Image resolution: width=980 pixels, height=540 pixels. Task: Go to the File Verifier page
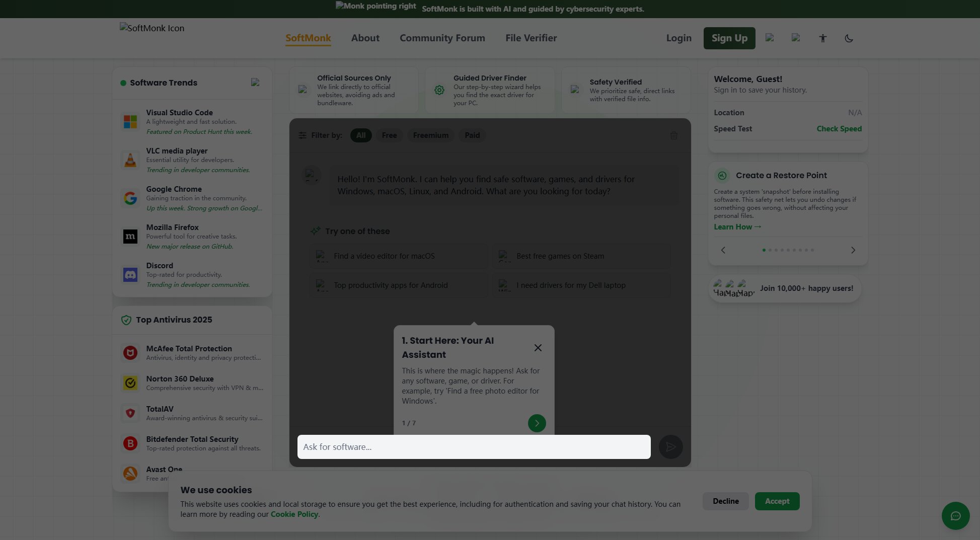point(531,38)
